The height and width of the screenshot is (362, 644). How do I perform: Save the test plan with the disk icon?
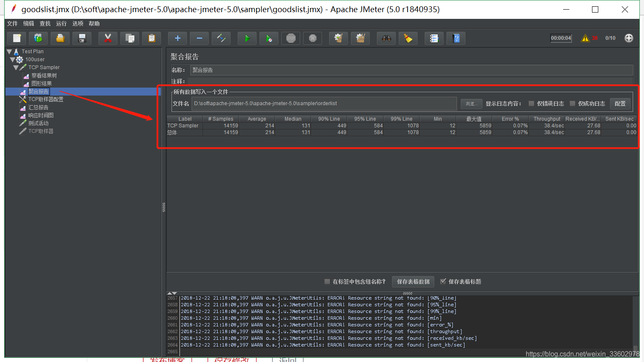pyautogui.click(x=82, y=38)
